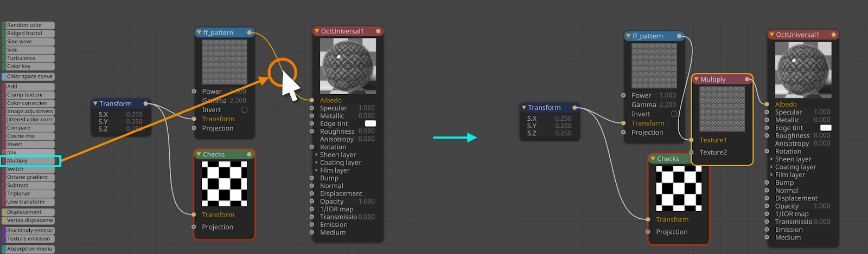Collapse the left ff_pattern node triangle
Viewport: 868px width, 254px height.
(x=199, y=32)
